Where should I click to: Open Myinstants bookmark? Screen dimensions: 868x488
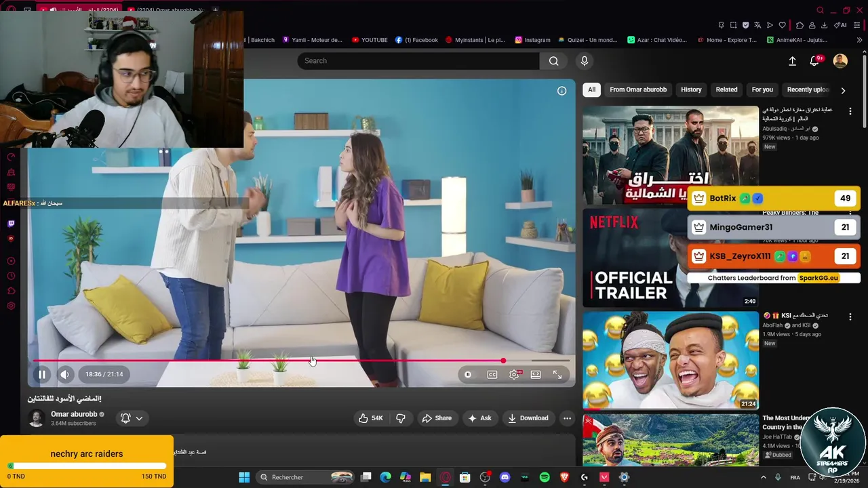point(475,40)
